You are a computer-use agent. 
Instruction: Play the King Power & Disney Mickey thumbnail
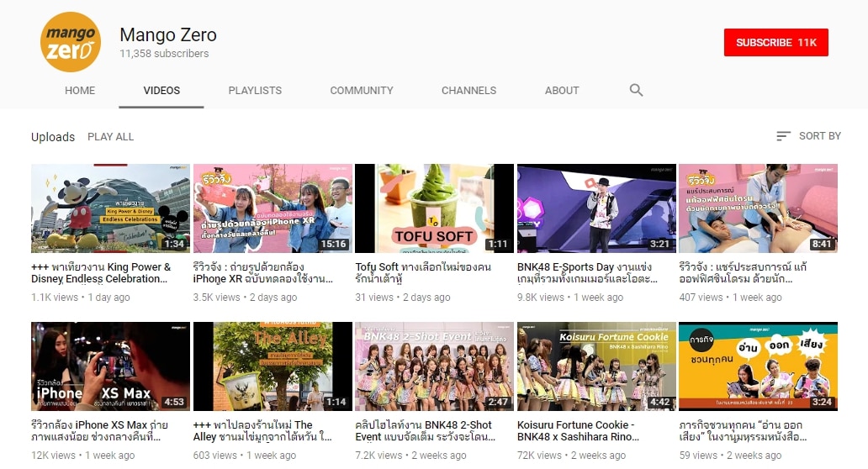110,208
